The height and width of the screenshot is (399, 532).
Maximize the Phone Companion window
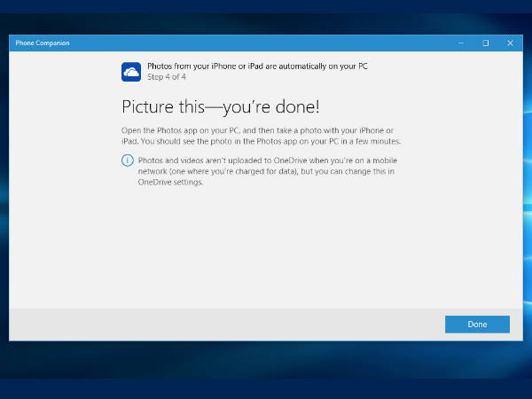(485, 43)
